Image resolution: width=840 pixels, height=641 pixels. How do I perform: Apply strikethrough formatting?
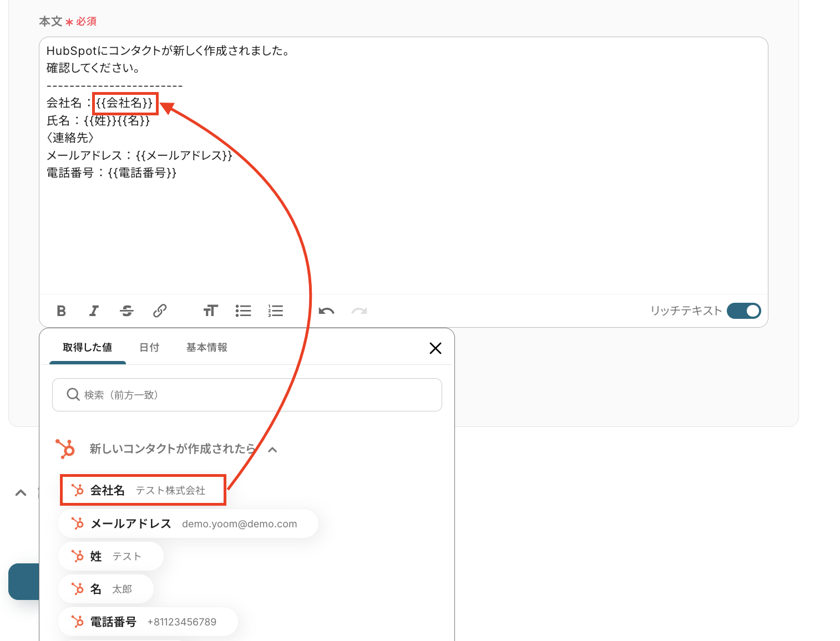click(x=126, y=311)
